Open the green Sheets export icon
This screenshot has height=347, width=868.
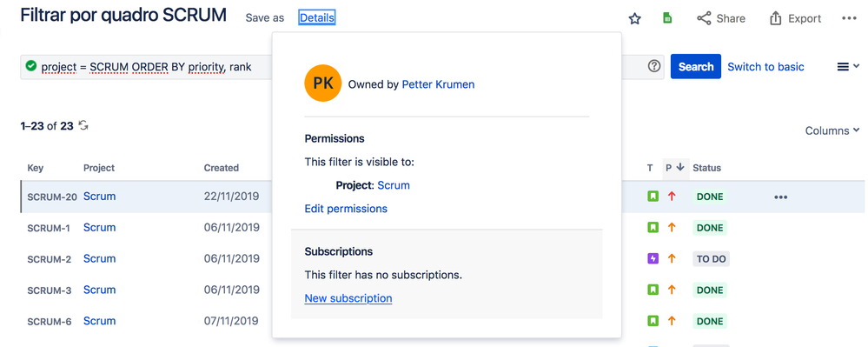pos(667,18)
